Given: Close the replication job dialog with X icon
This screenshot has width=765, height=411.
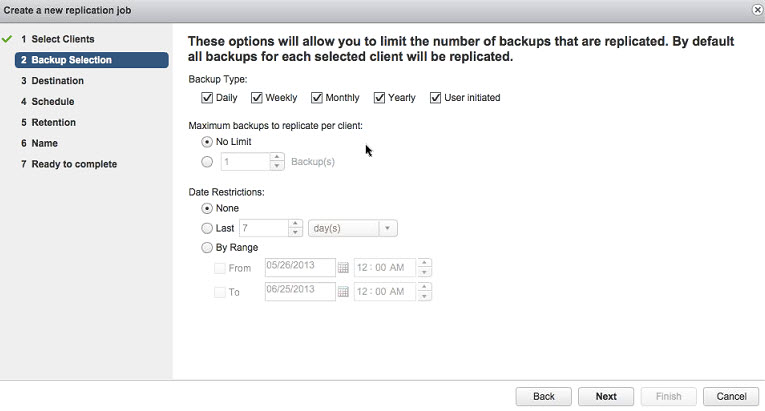Looking at the screenshot, I should (x=757, y=10).
